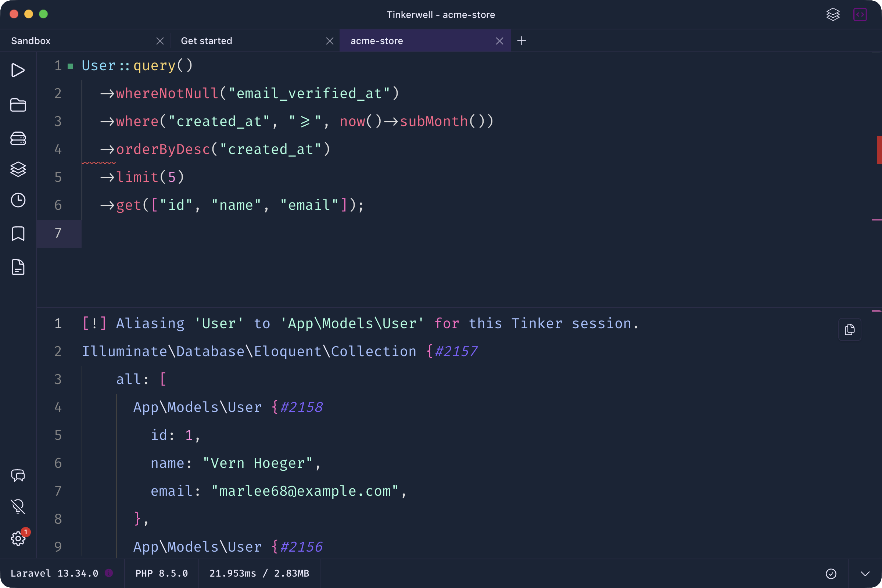Toggle the crossed-out lightbulb icon
882x588 pixels.
(18, 507)
